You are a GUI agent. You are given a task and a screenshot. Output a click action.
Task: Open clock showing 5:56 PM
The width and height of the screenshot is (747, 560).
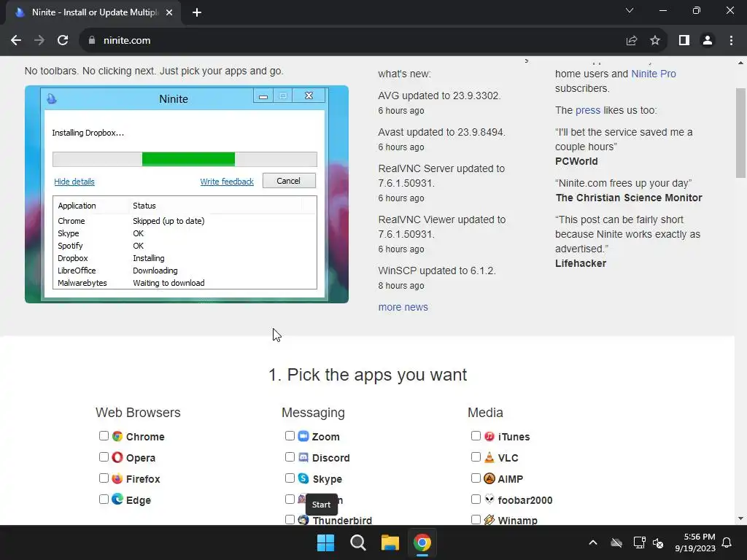pos(695,542)
